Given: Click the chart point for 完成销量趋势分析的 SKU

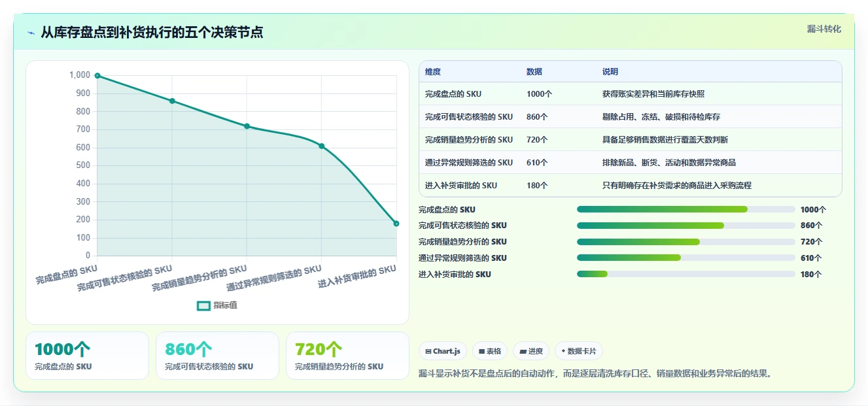Looking at the screenshot, I should [247, 126].
